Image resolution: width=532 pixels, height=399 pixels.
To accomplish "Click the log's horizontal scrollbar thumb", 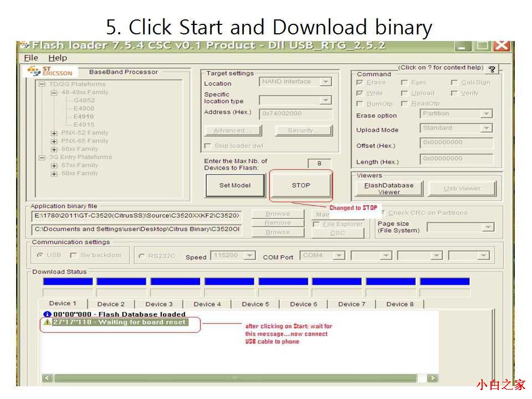I will pos(236,378).
